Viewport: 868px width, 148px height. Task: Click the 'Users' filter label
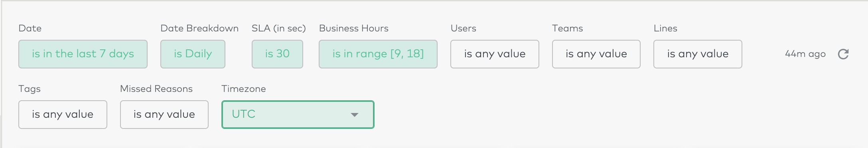(x=463, y=28)
